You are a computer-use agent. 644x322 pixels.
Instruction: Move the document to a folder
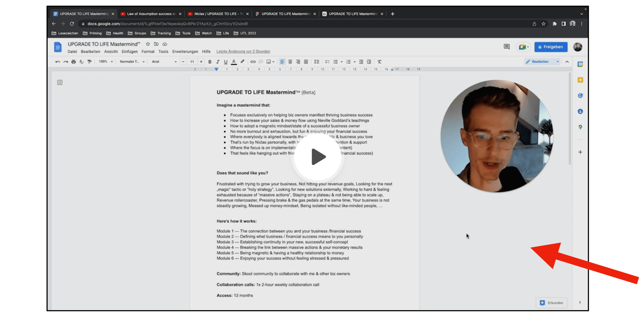point(156,44)
